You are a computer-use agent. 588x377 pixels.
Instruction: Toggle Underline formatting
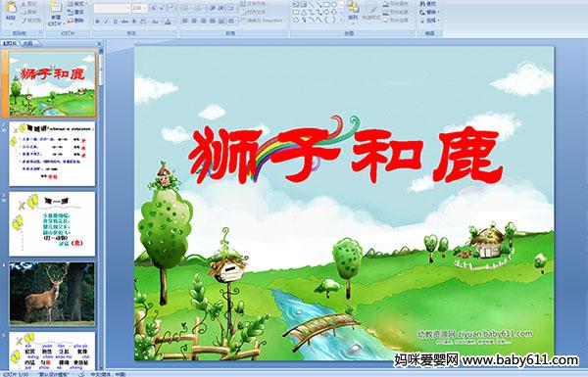(115, 22)
